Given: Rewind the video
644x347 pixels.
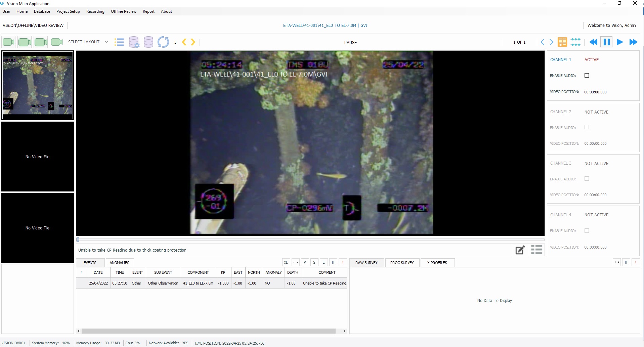Looking at the screenshot, I should (x=593, y=42).
